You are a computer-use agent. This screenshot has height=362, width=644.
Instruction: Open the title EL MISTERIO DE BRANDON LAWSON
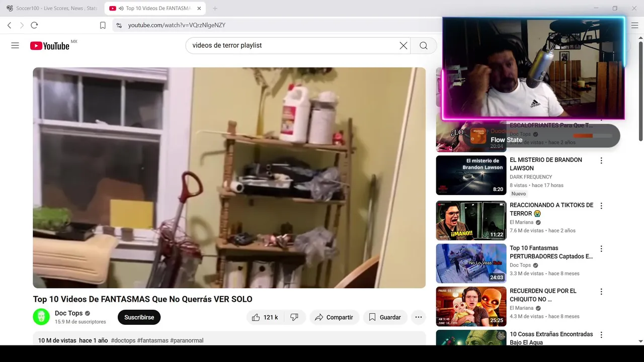pyautogui.click(x=546, y=164)
